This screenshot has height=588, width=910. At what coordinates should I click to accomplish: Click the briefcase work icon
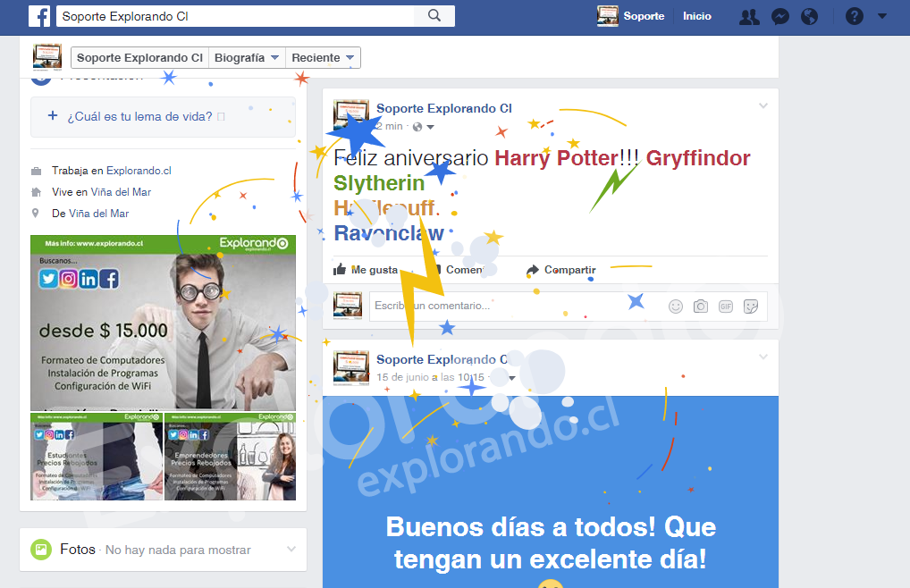[x=36, y=171]
